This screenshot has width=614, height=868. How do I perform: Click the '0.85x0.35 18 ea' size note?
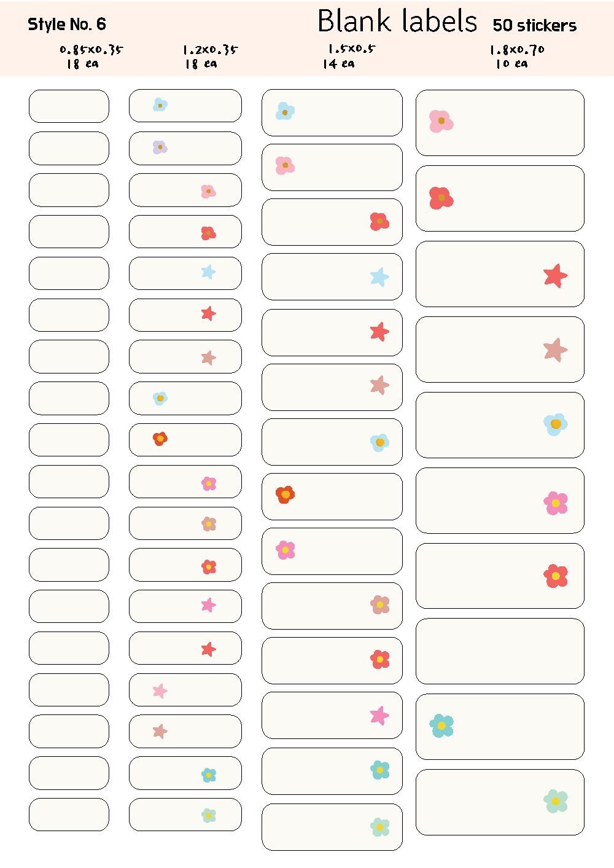click(x=90, y=57)
